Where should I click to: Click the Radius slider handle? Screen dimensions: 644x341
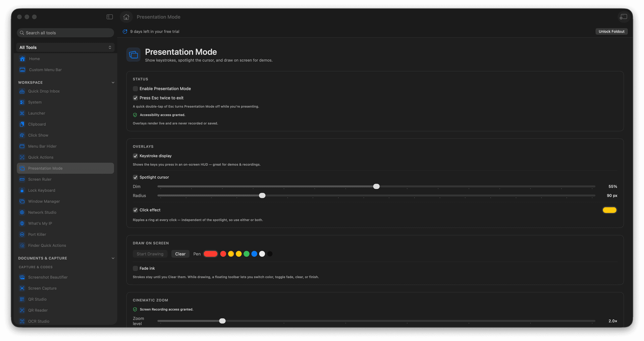[x=262, y=196]
